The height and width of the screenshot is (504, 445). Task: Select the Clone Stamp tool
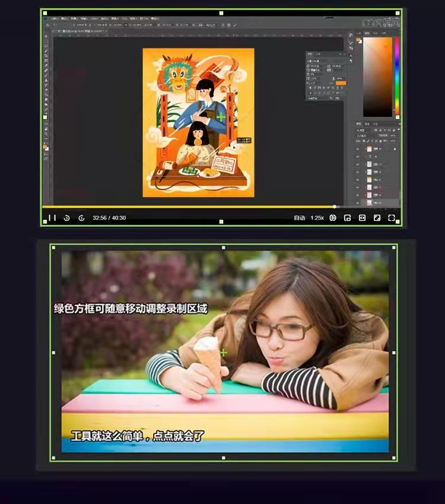click(46, 80)
